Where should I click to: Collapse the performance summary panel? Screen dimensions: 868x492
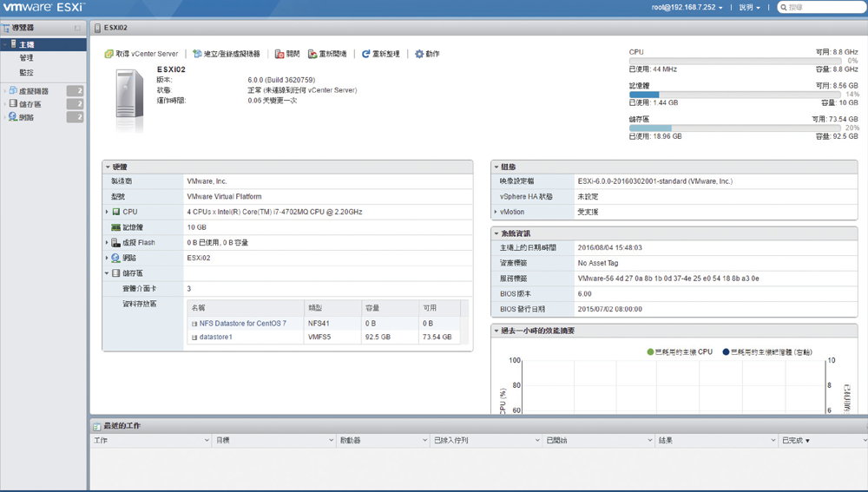pyautogui.click(x=496, y=331)
